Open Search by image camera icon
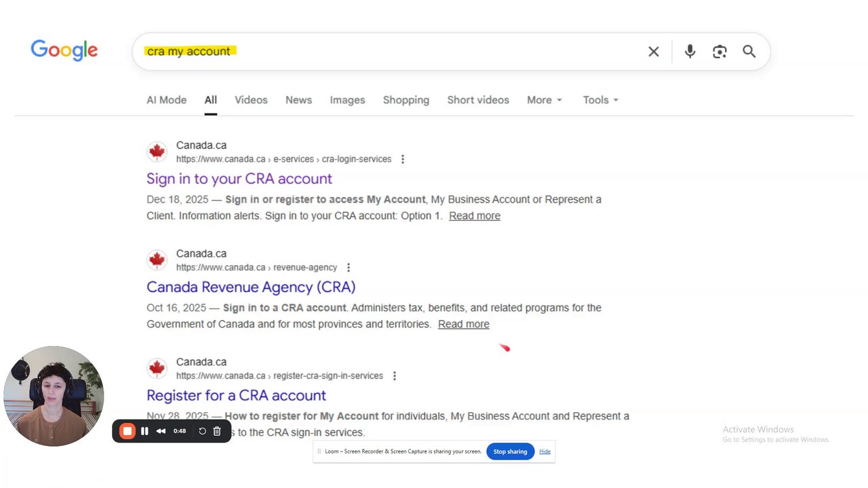The height and width of the screenshot is (488, 868). click(719, 52)
